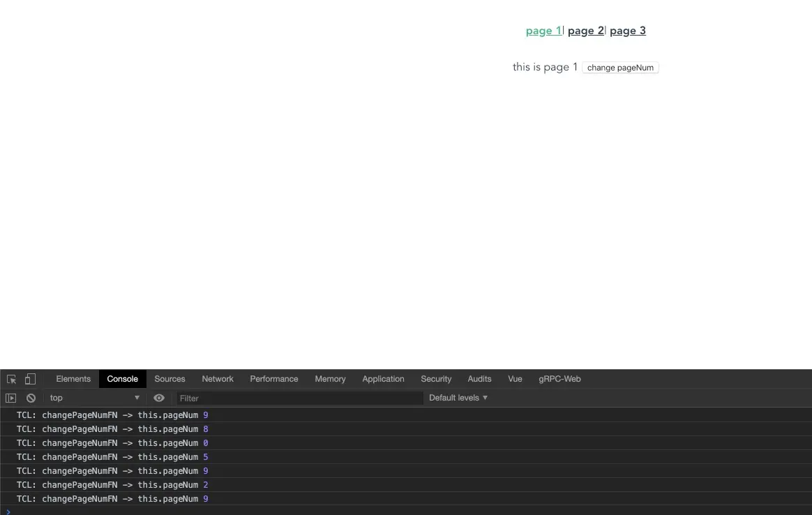Open the gRPC-Web panel
The image size is (812, 515).
click(x=559, y=378)
